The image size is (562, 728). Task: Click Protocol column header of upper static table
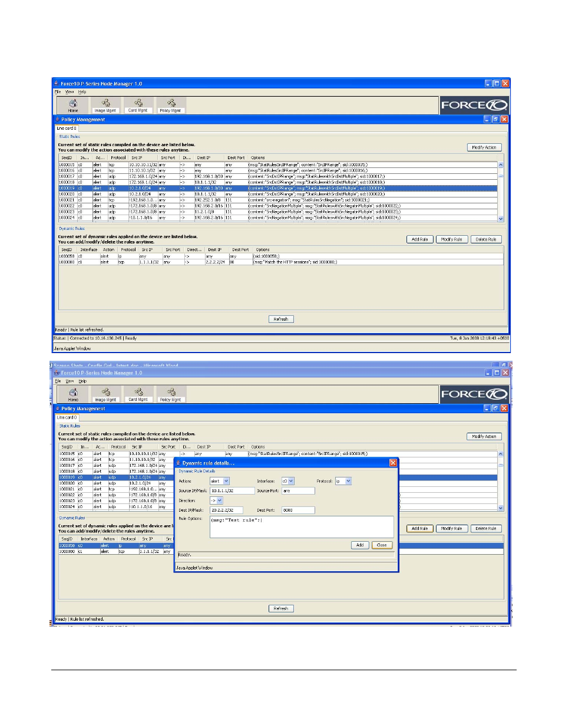118,157
